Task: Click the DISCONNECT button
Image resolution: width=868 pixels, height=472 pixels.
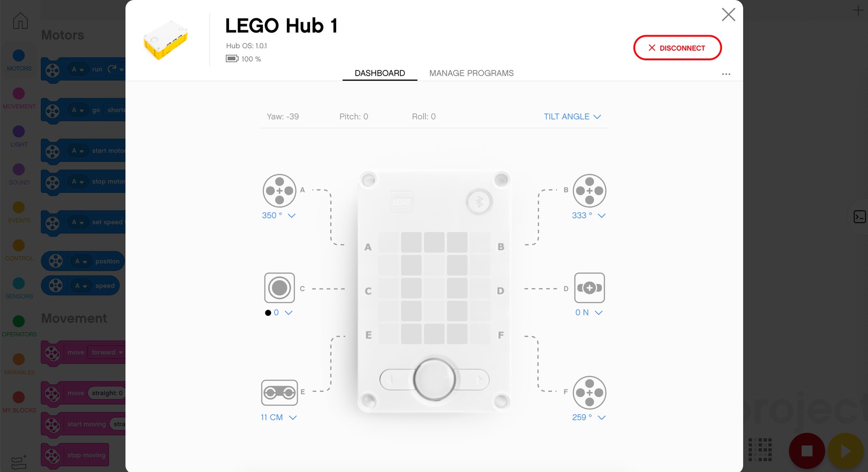Action: tap(677, 48)
